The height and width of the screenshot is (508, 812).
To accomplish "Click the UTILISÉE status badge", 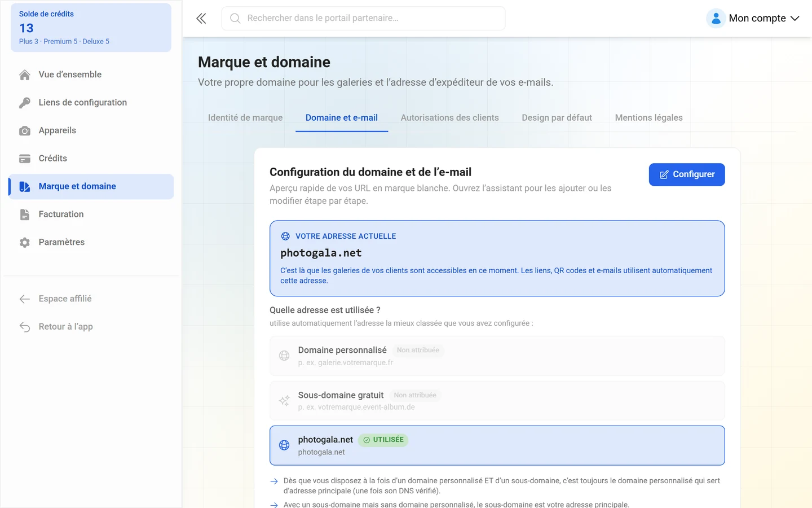I will [x=383, y=440].
